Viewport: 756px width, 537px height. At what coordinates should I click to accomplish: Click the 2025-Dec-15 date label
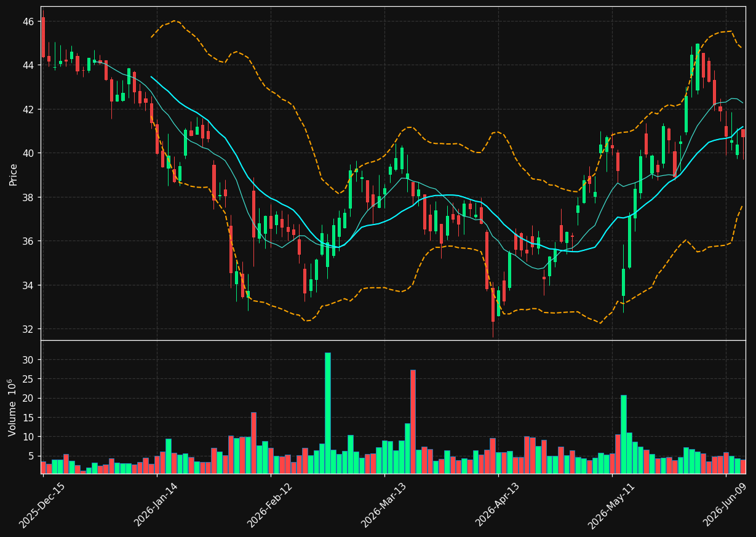(x=42, y=504)
